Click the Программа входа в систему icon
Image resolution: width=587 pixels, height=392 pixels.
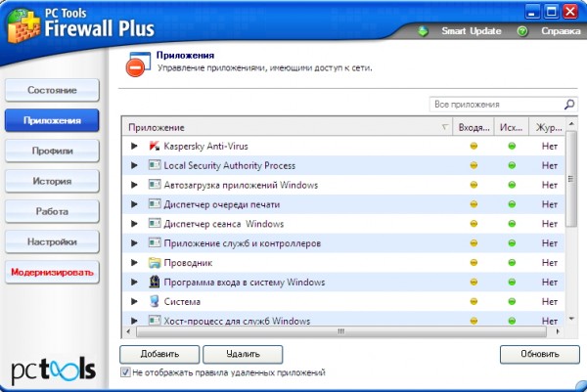tap(155, 283)
